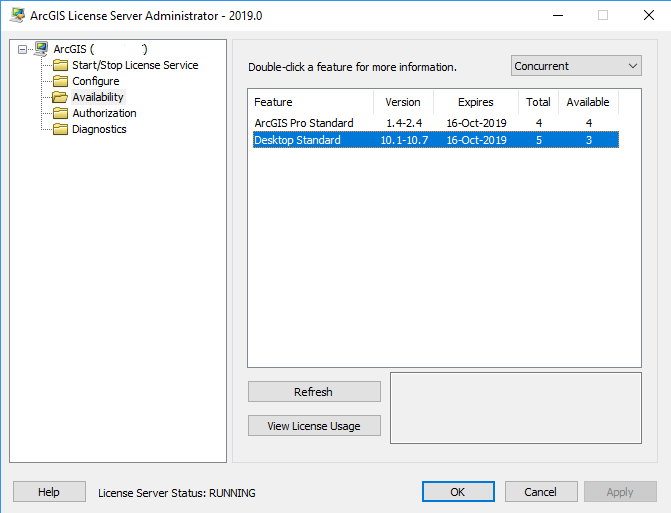Click Total value 5 for Desktop Standard
Screen dimensions: 671x513
point(539,140)
